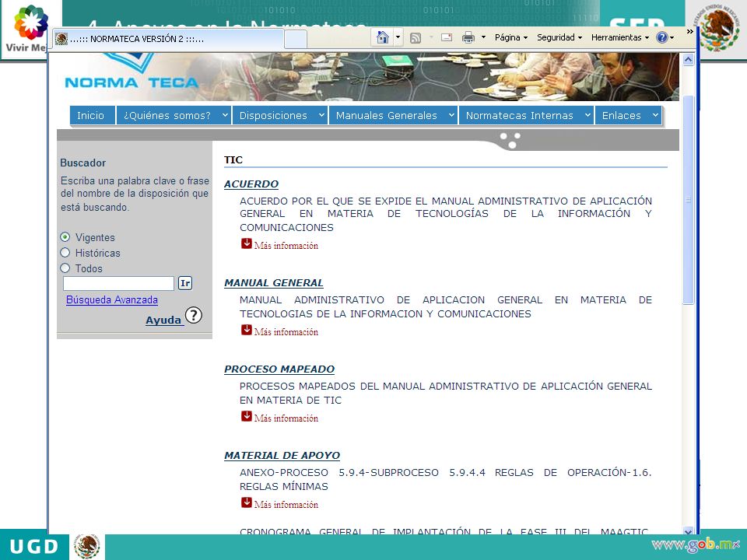Click the scrollbar up arrow
The height and width of the screenshot is (560, 747).
point(688,60)
